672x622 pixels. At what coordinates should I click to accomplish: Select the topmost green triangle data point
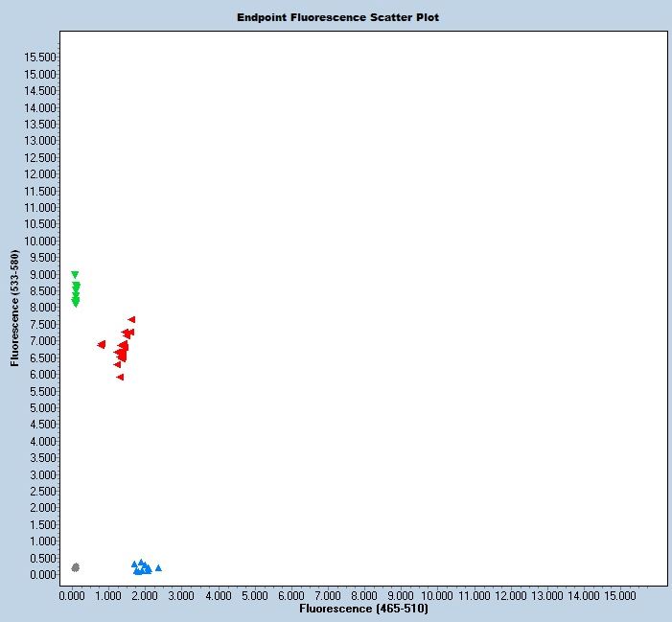click(x=75, y=275)
